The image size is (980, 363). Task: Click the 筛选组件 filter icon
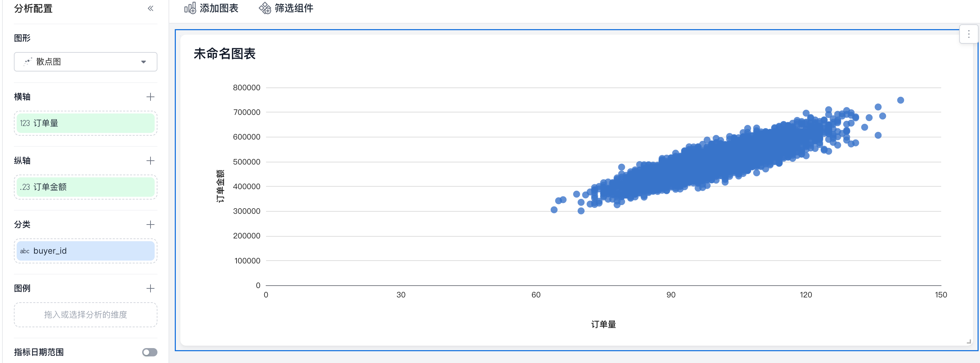click(265, 8)
